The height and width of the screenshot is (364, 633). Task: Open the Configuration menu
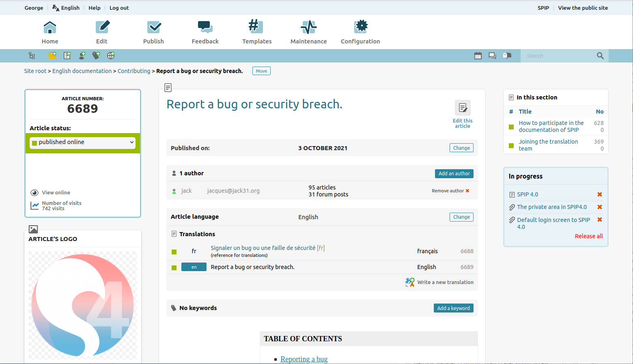[360, 32]
